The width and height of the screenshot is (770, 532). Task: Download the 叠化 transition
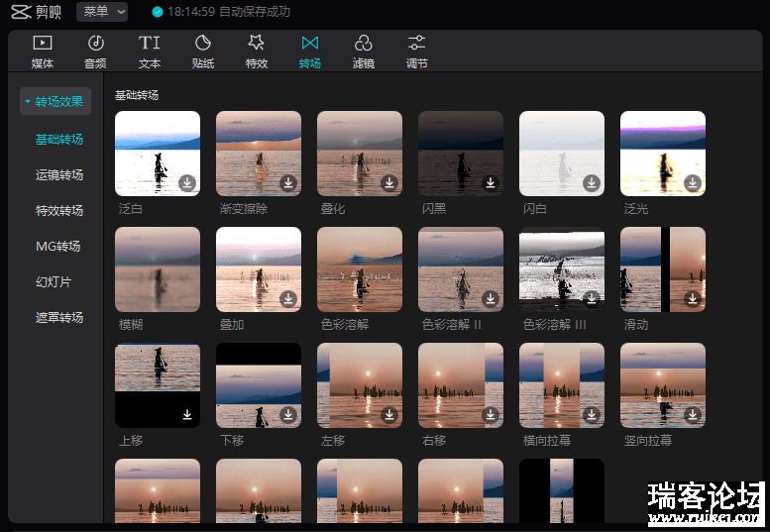click(389, 183)
